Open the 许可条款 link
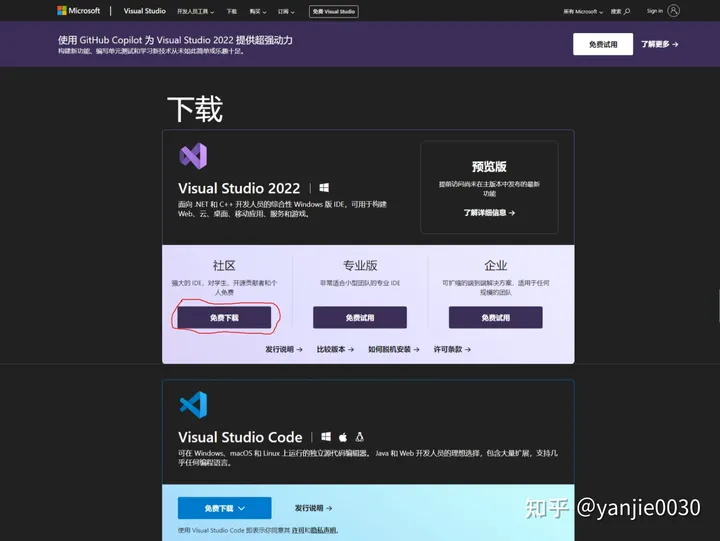Viewport: 720px width, 541px height. pos(452,349)
